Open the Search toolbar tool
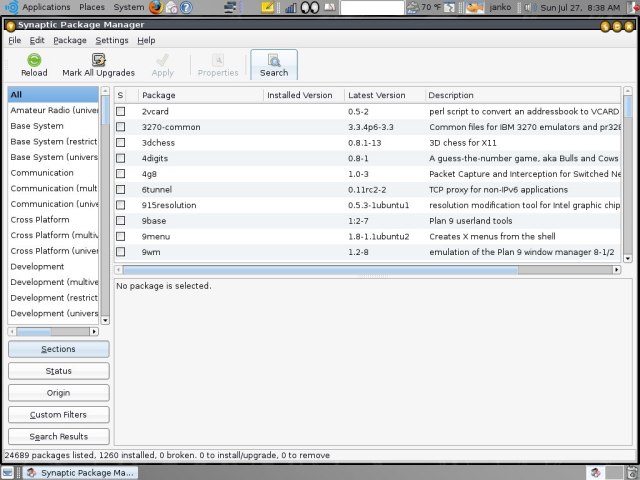This screenshot has height=480, width=640. (x=274, y=65)
